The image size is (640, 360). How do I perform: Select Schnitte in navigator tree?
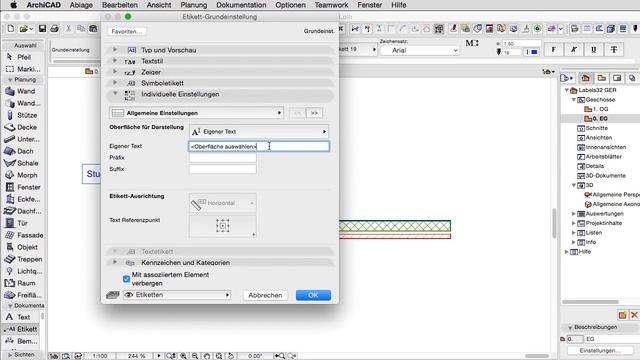point(593,128)
